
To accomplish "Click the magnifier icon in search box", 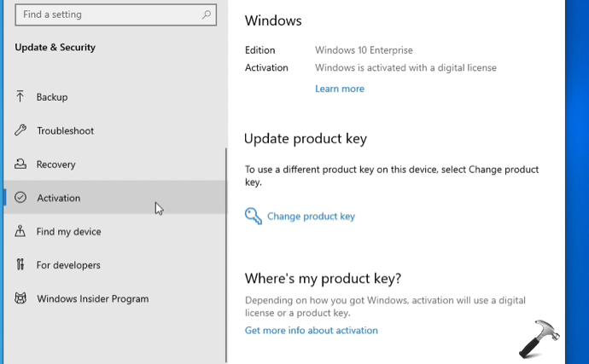I will tap(207, 14).
